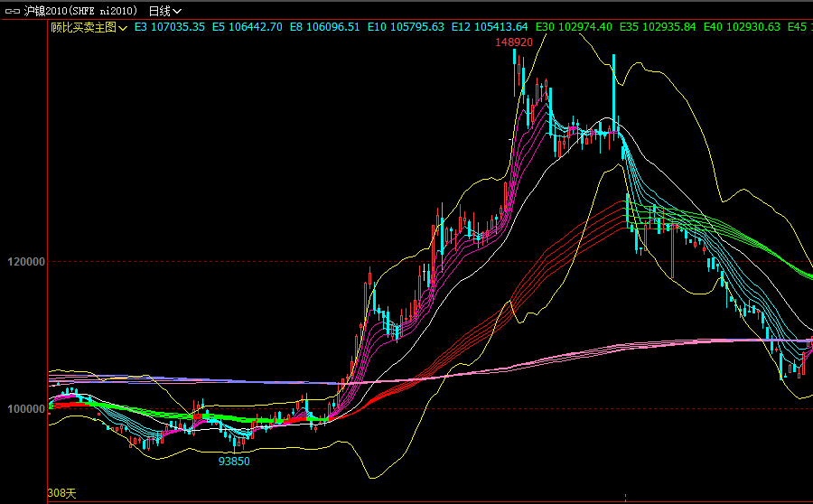Screen dimensions: 813x504
Task: Click the chain link icon beside 沪镍2010
Action: 13,11
